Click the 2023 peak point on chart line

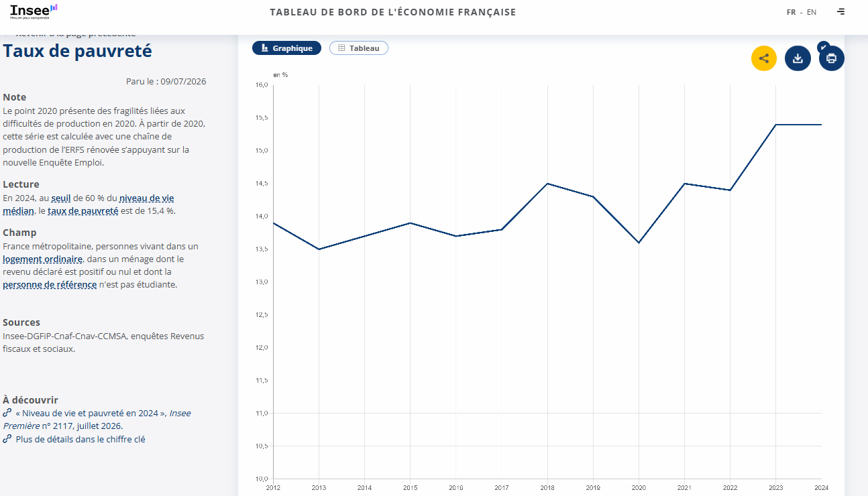[x=775, y=125]
